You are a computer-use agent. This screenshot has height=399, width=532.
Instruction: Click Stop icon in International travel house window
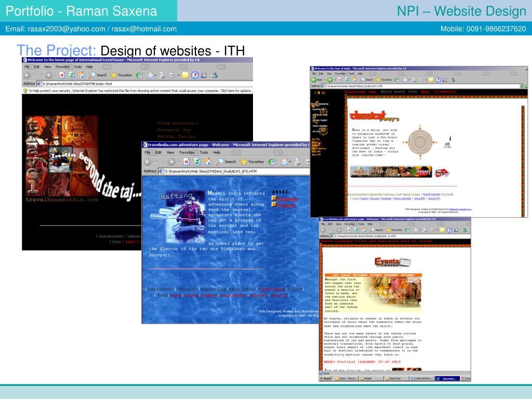pyautogui.click(x=62, y=75)
